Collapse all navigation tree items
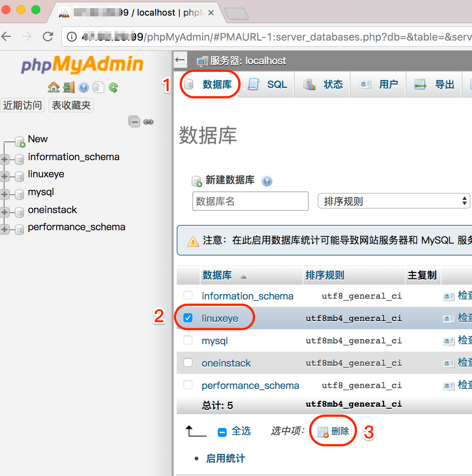The height and width of the screenshot is (476, 472). point(134,121)
